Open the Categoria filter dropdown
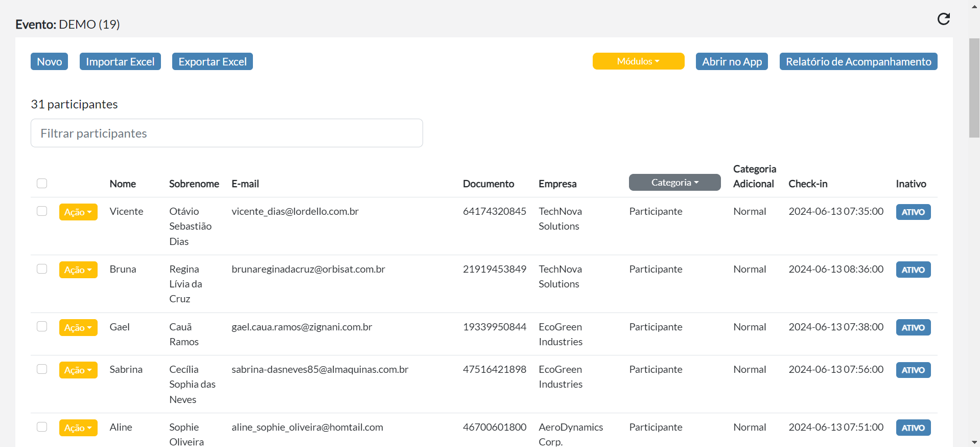 [674, 182]
